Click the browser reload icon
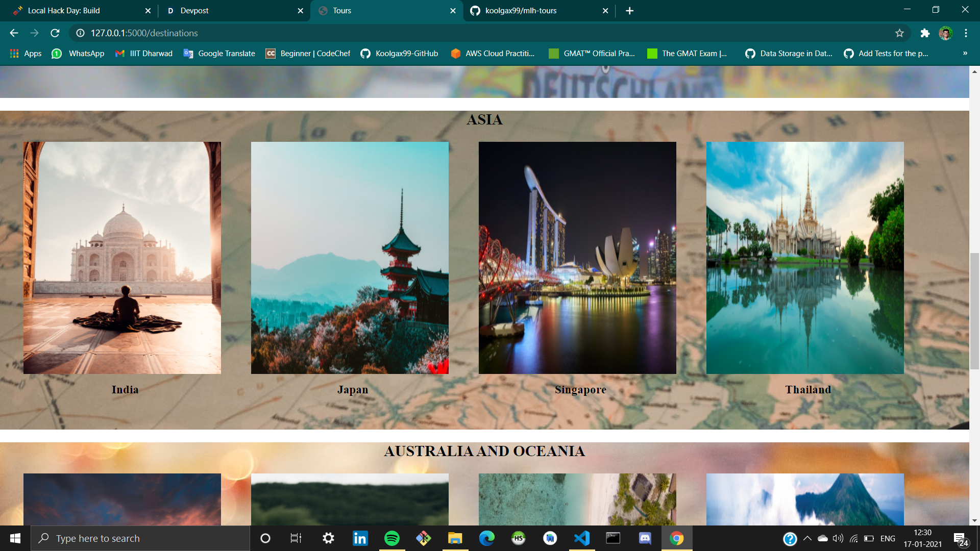Viewport: 980px width, 551px height. [x=55, y=33]
